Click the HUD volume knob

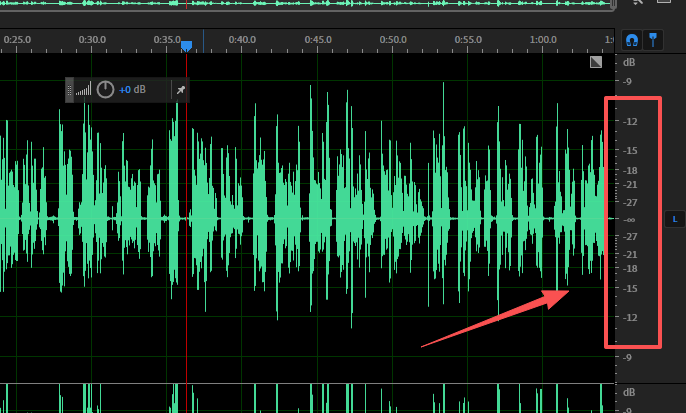coord(105,90)
